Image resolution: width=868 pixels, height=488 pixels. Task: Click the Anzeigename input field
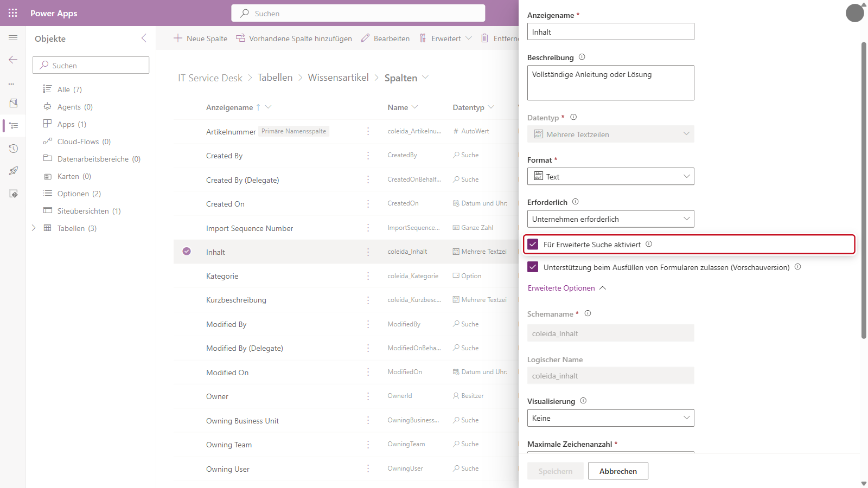pyautogui.click(x=610, y=31)
